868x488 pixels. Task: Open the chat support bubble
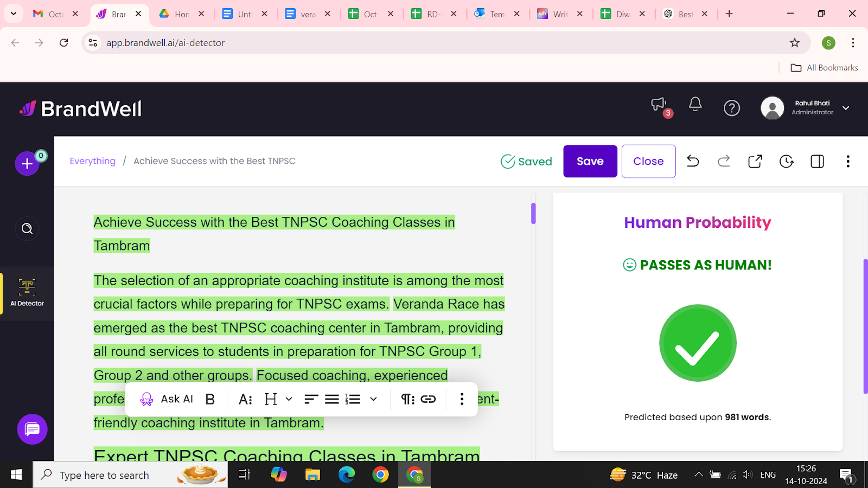pos(32,429)
